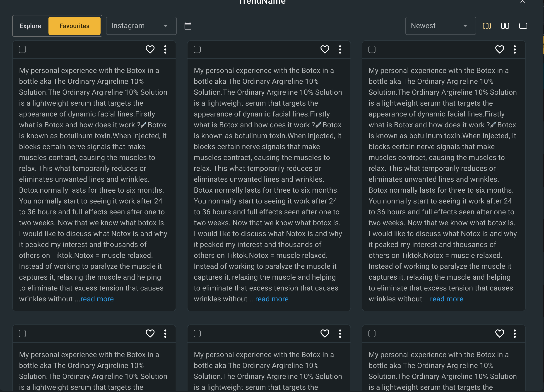Open the three-dot menu on the bottom-right post
544x392 pixels.
(x=515, y=334)
